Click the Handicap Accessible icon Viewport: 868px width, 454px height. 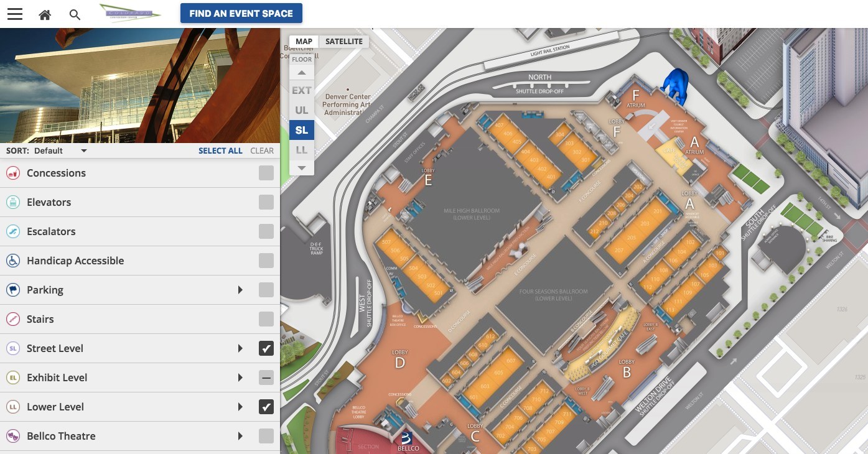13,261
